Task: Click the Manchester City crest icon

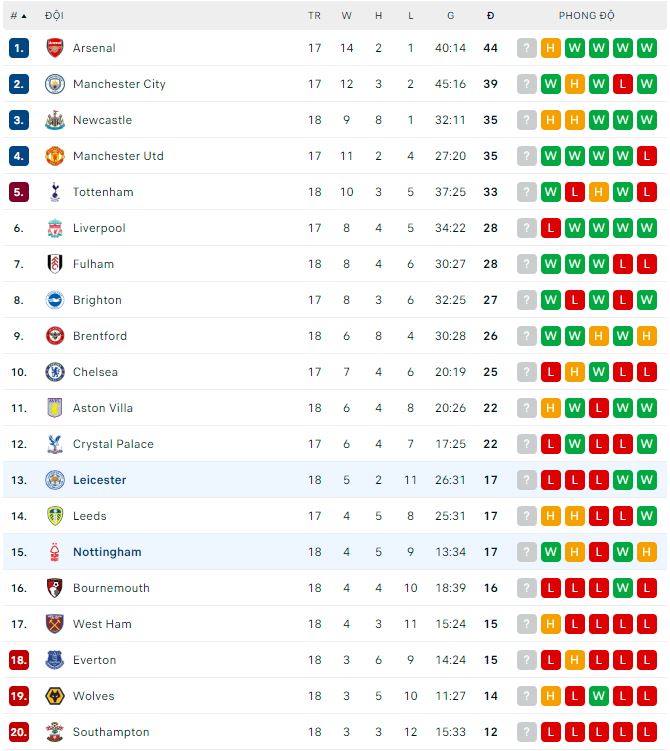Action: [55, 84]
